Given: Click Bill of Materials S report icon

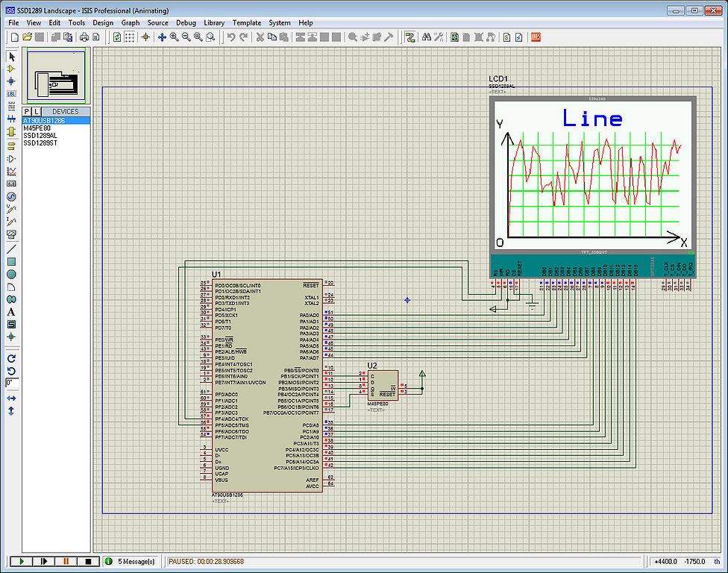Looking at the screenshot, I should 506,37.
